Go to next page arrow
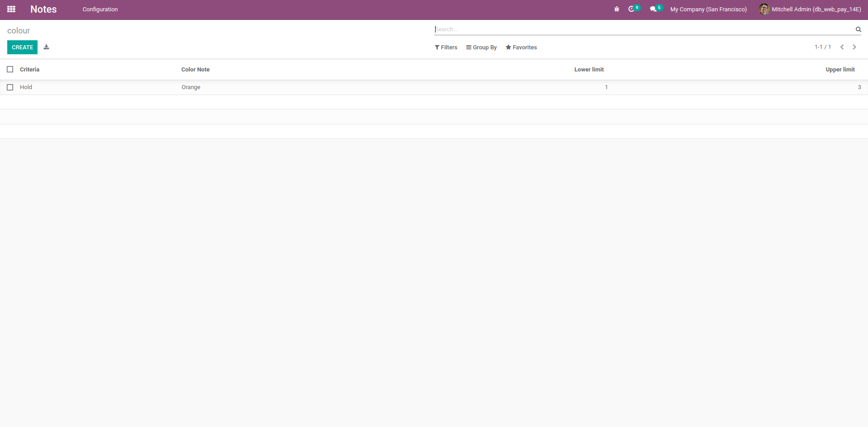 pyautogui.click(x=854, y=47)
